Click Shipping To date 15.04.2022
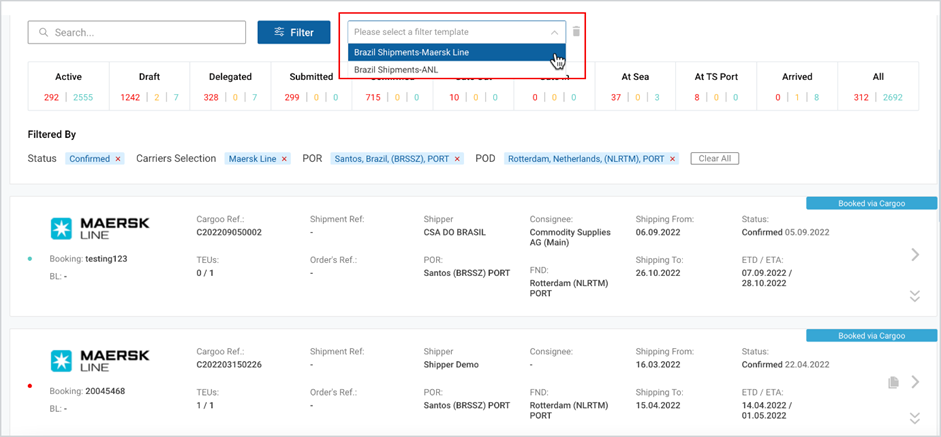Image resolution: width=941 pixels, height=437 pixels. [x=658, y=405]
